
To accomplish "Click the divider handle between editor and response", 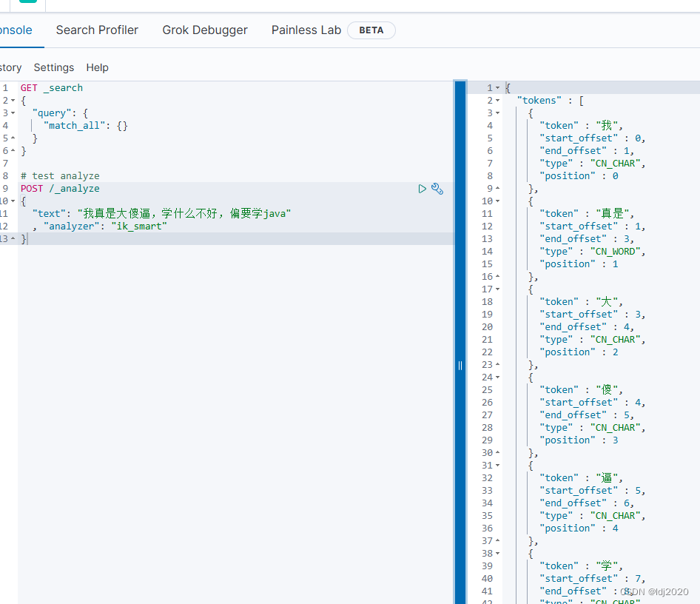I will point(460,365).
